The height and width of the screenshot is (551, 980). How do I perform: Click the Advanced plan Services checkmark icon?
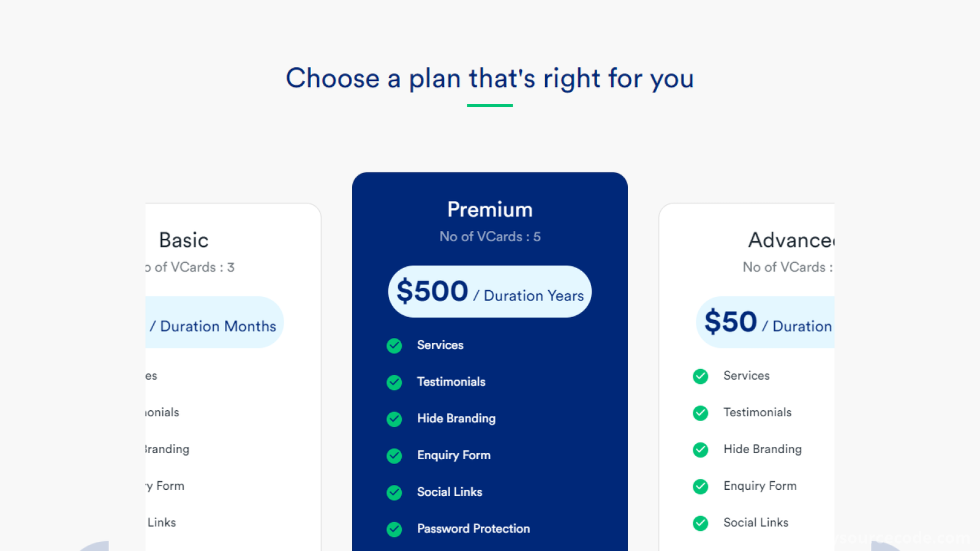click(x=701, y=377)
